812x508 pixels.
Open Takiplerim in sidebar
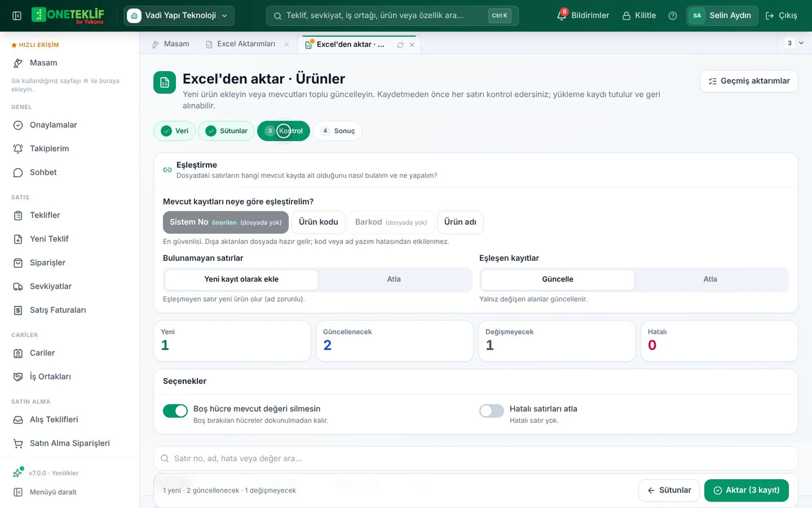click(69, 149)
